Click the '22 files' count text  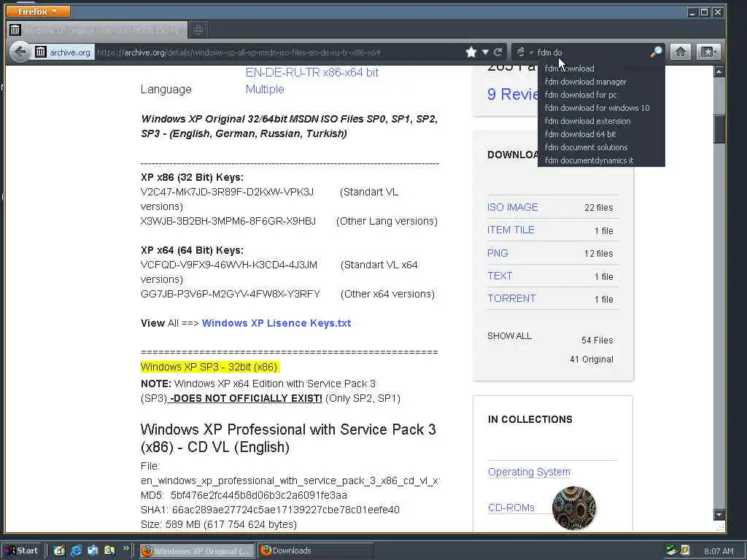tap(598, 208)
